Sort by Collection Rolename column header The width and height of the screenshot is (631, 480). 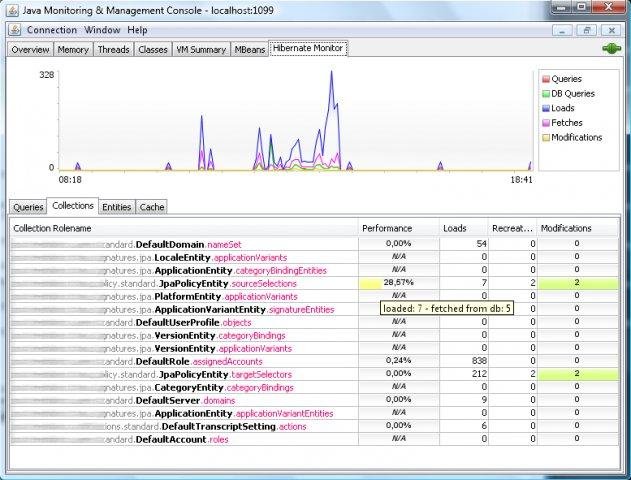[x=184, y=228]
